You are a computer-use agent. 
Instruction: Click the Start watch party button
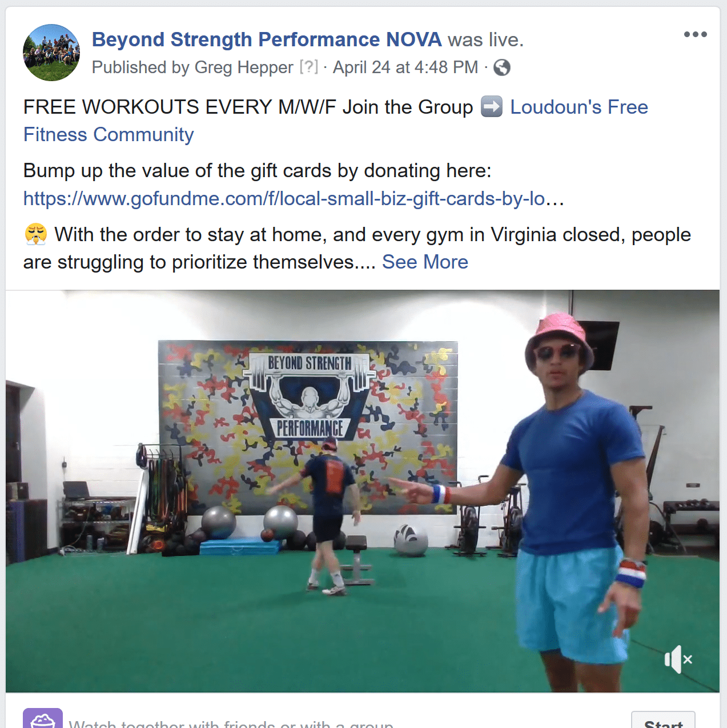[663, 721]
